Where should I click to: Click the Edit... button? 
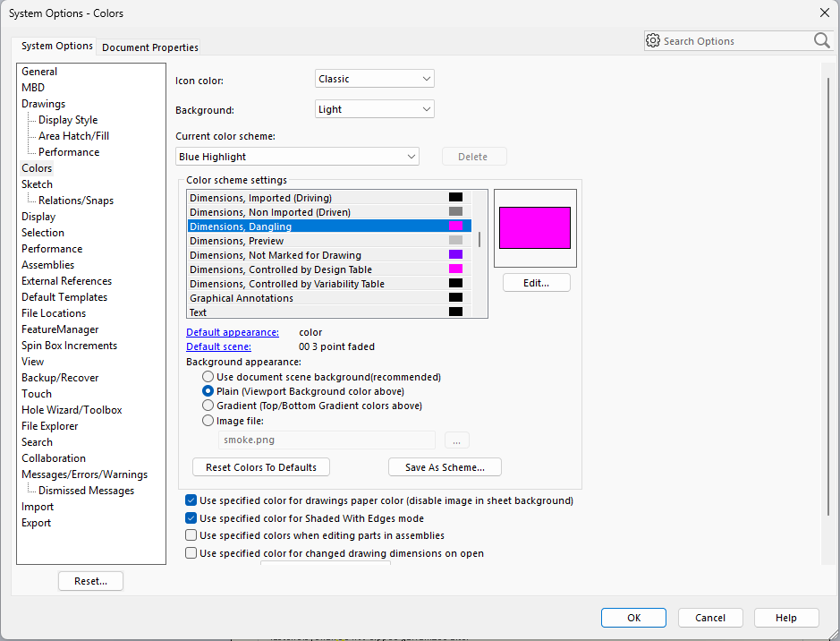(536, 283)
